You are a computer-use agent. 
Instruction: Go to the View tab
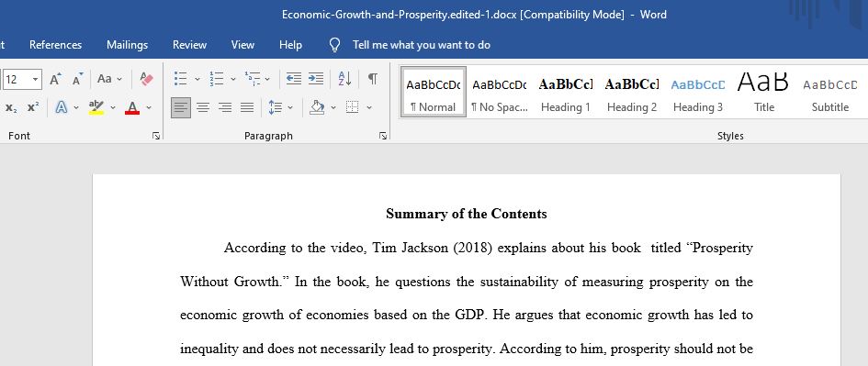pos(242,45)
